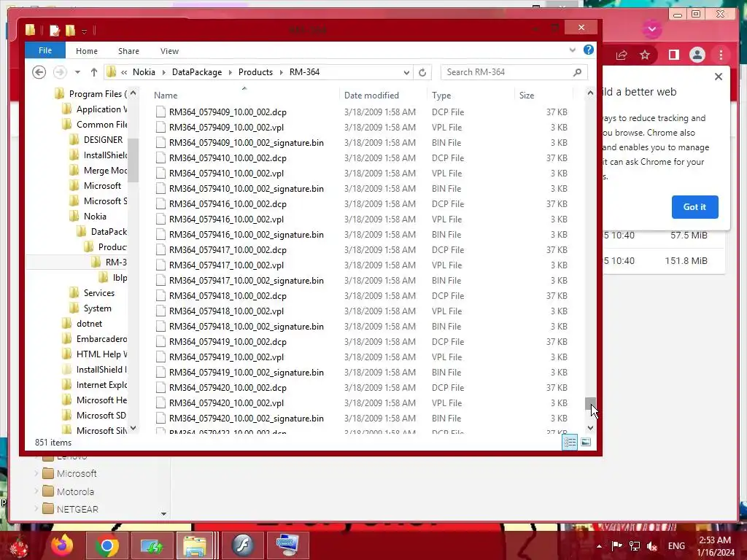Select Services folder in navigation tree
Image resolution: width=747 pixels, height=560 pixels.
(98, 293)
